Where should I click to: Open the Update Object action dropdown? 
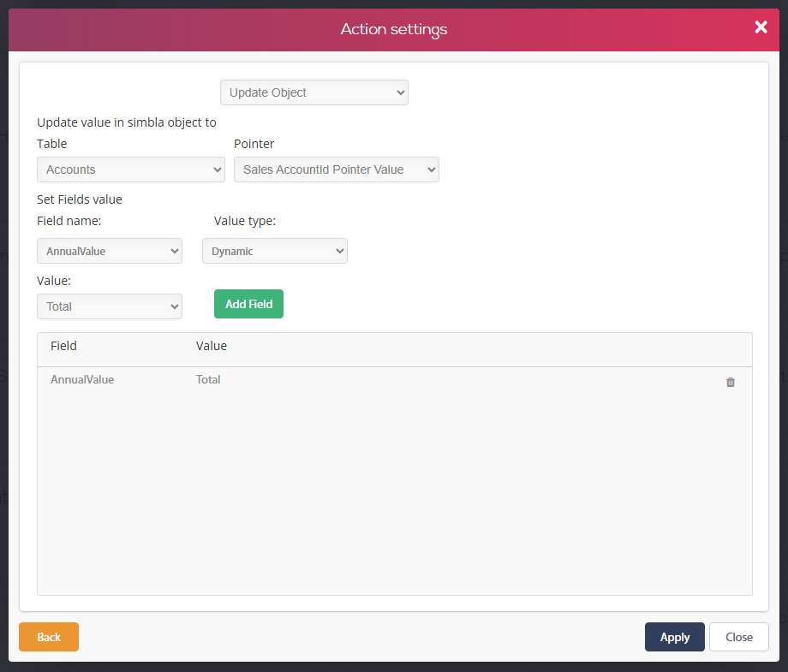[314, 92]
